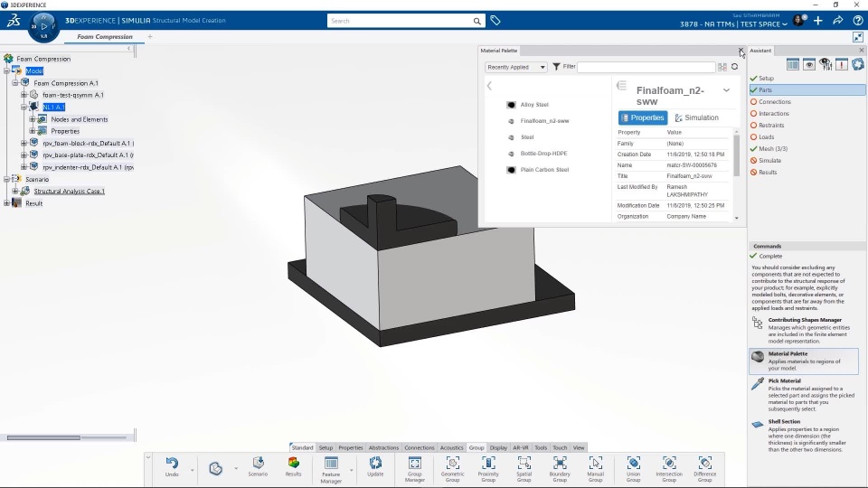Image resolution: width=868 pixels, height=488 pixels.
Task: Click the Add plus icon in top bar
Action: pos(818,21)
